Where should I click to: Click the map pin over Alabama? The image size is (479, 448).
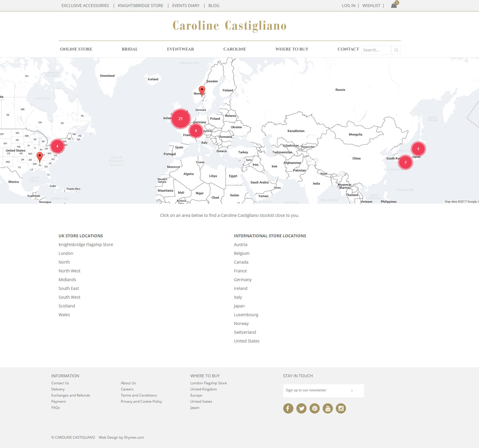tap(40, 157)
